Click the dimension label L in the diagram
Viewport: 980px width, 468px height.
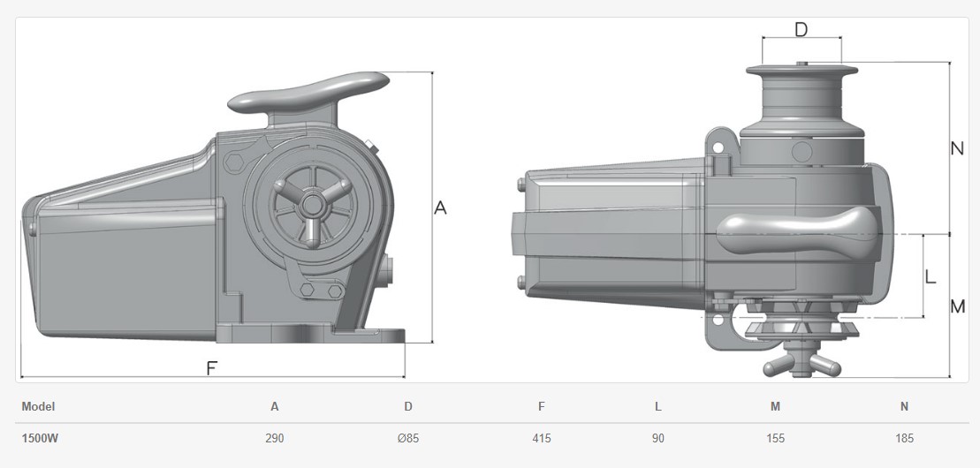(x=930, y=276)
